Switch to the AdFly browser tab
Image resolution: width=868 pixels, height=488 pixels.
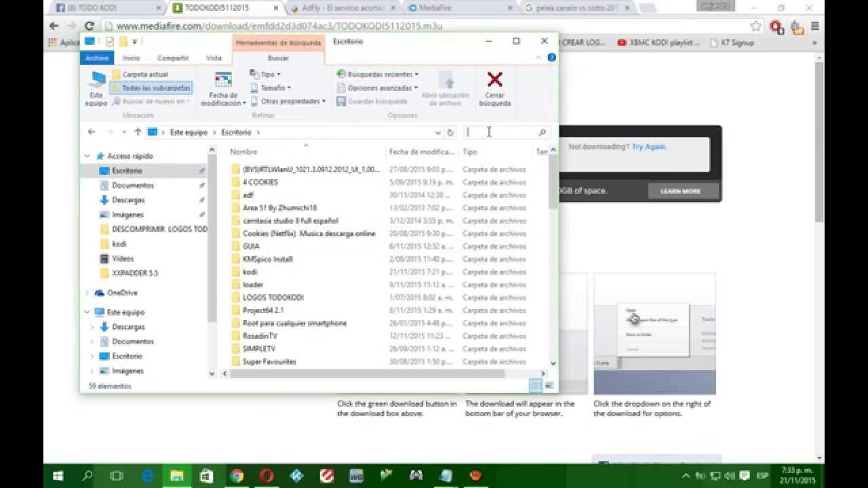pos(342,8)
